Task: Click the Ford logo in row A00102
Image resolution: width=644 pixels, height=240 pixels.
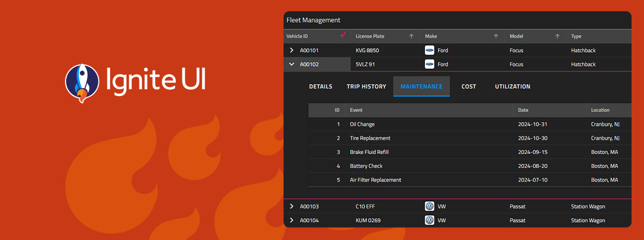Action: [429, 64]
